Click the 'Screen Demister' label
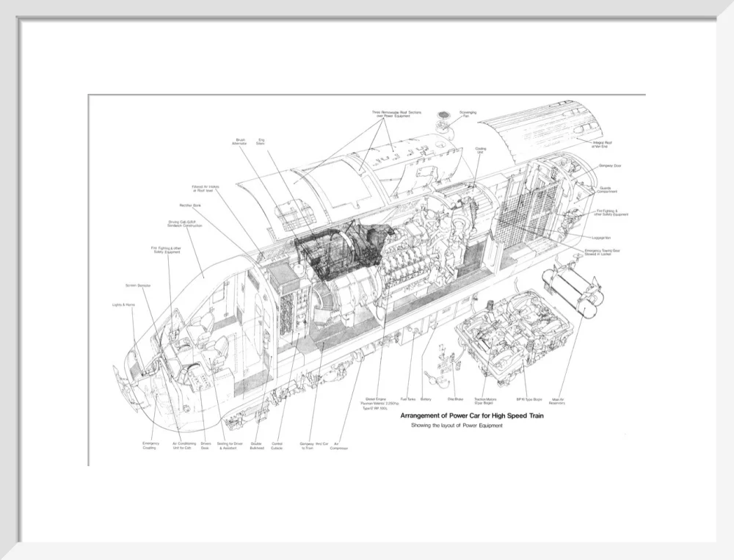This screenshot has height=560, width=734. point(138,286)
